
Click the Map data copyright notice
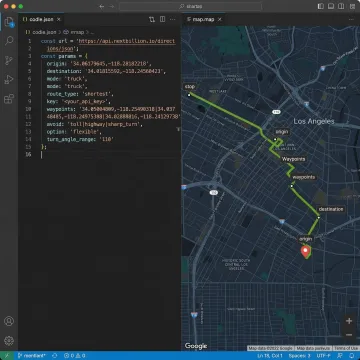(270, 348)
